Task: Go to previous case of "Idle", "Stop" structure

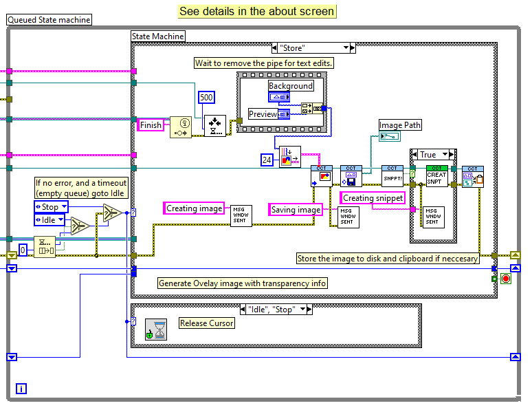Action: click(243, 310)
